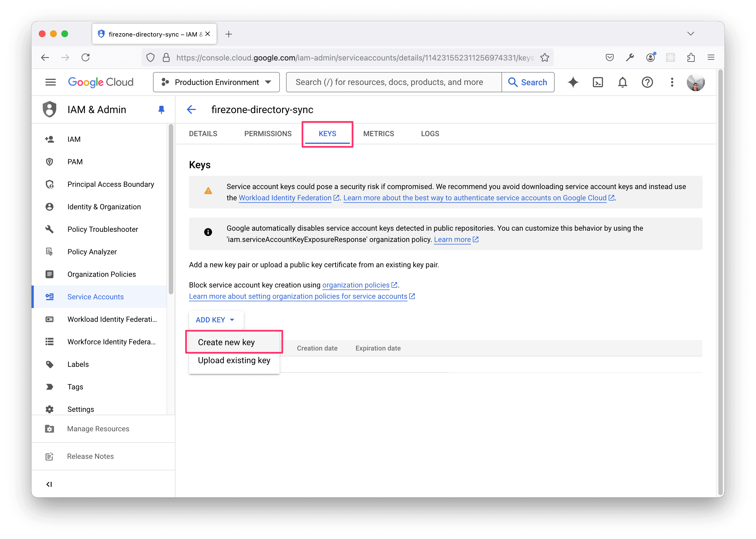Open the Production Environment project selector

[x=216, y=82]
